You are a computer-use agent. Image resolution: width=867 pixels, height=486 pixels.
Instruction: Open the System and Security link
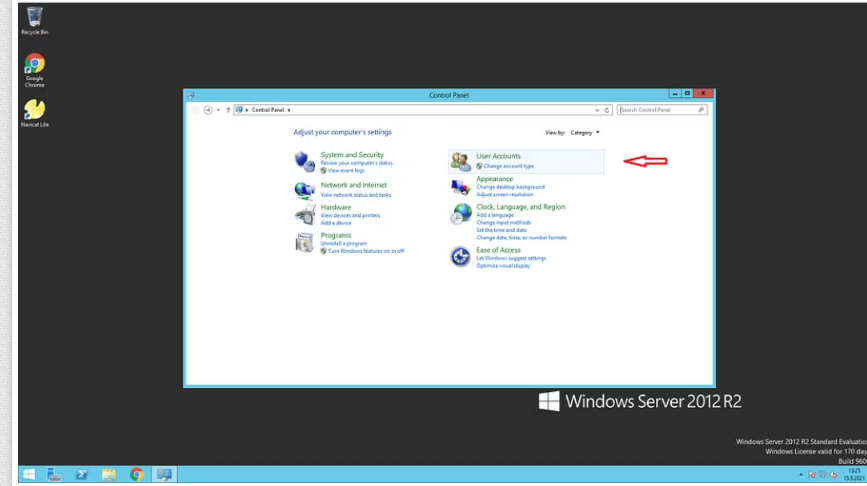pos(352,155)
